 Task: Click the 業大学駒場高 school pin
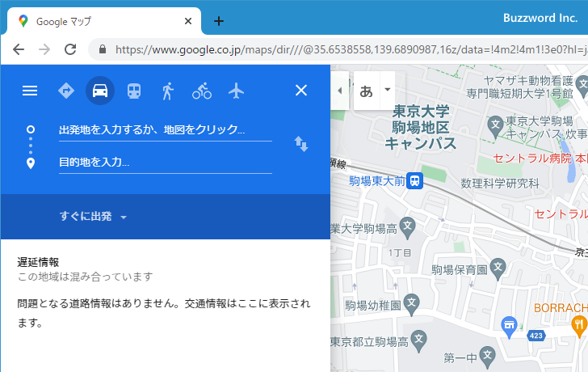pyautogui.click(x=408, y=227)
